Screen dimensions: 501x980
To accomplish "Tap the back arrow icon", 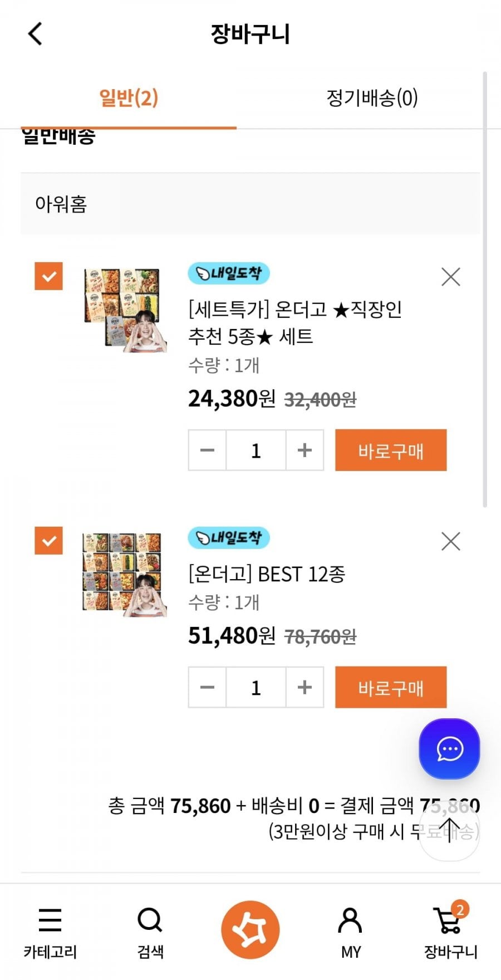I will [x=35, y=33].
